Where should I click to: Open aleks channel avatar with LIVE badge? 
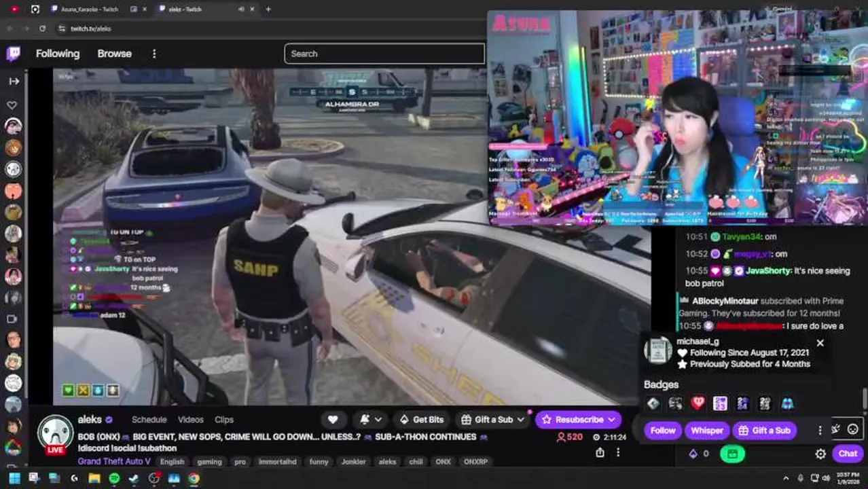coord(54,433)
